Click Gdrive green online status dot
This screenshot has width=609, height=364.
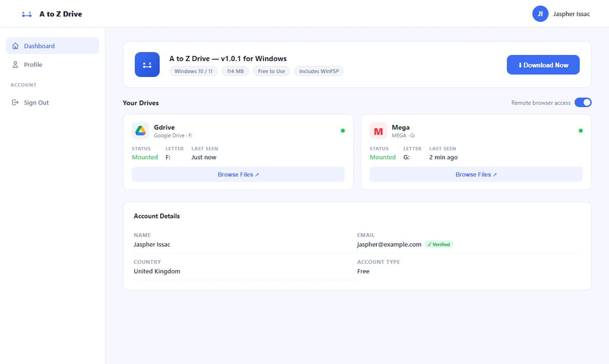(343, 130)
